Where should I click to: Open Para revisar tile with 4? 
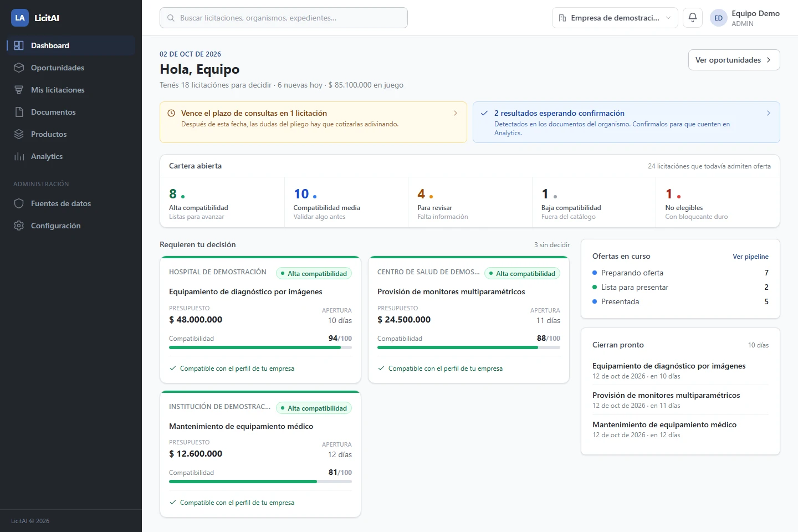coord(470,202)
